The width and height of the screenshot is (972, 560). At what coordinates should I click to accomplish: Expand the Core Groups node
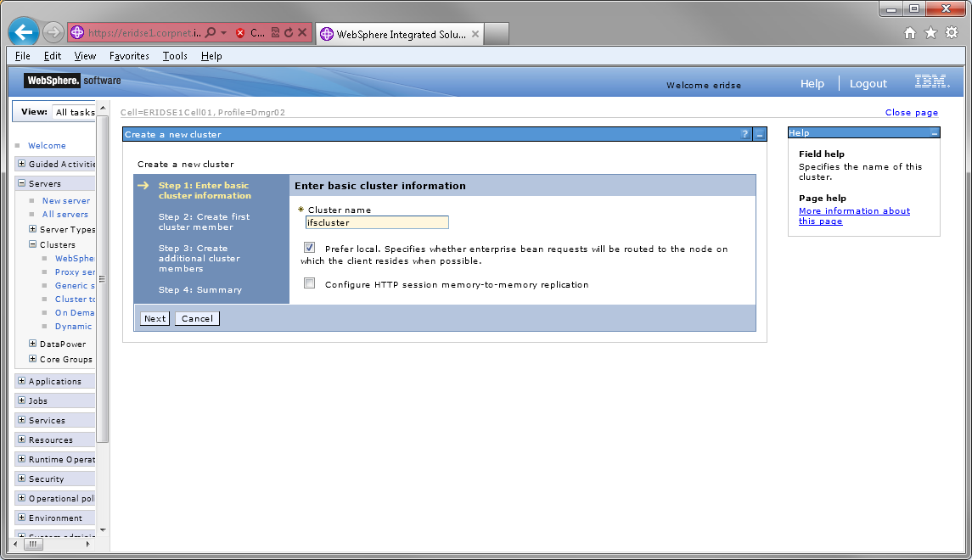pos(33,359)
